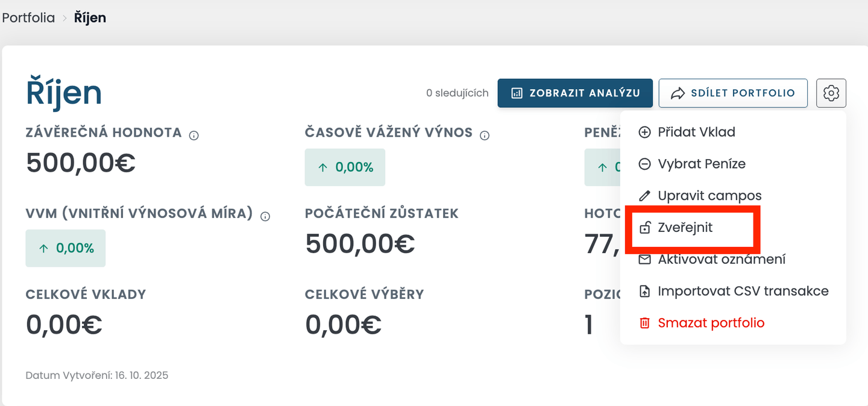Choose Upravit campos menu entry

pos(709,196)
